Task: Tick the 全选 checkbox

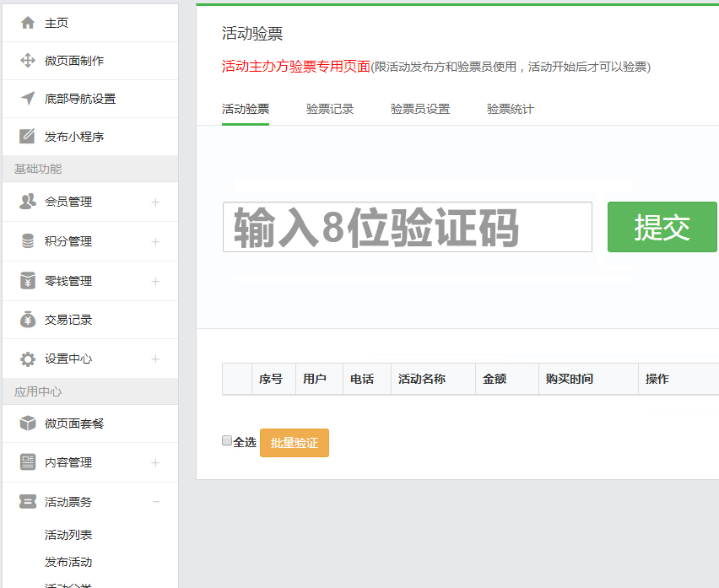Action: [x=226, y=440]
